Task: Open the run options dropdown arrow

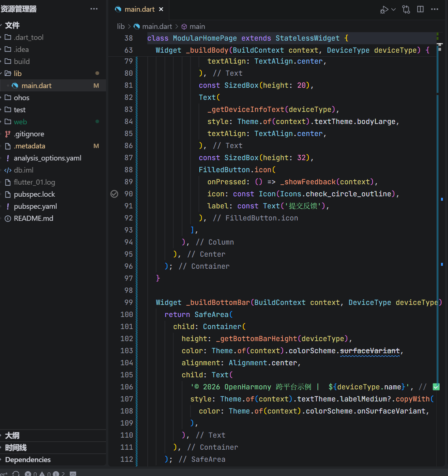Action: pyautogui.click(x=394, y=10)
